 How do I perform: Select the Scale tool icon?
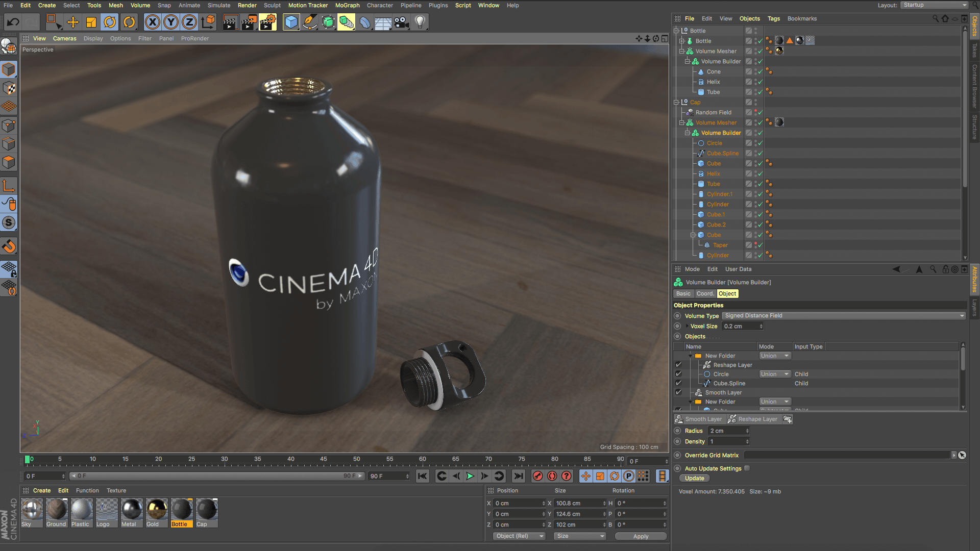tap(91, 22)
